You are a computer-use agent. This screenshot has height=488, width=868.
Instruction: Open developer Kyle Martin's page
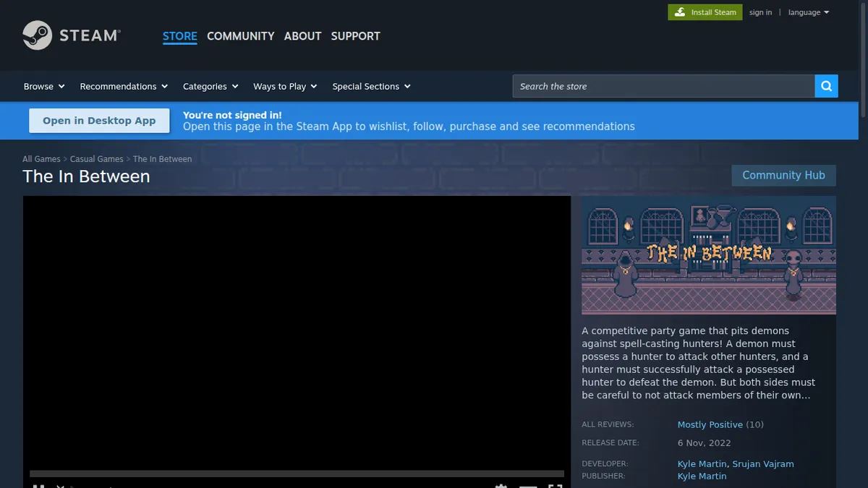tap(702, 464)
